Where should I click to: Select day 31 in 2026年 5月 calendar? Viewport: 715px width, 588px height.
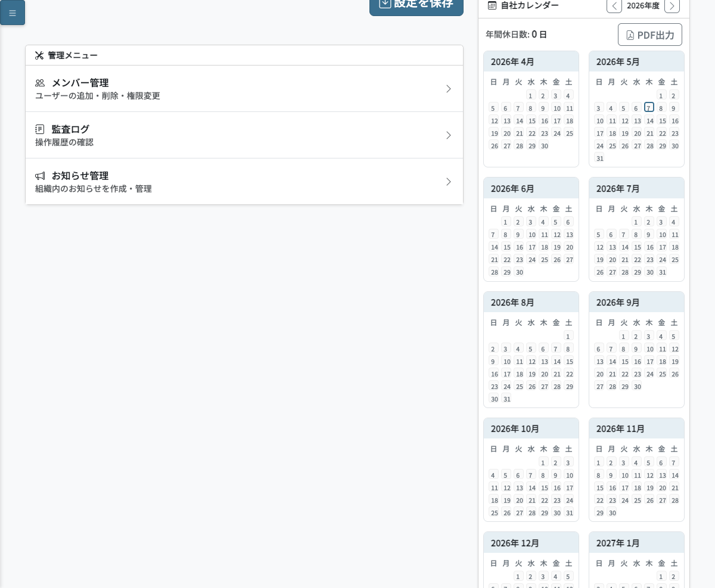pos(600,158)
